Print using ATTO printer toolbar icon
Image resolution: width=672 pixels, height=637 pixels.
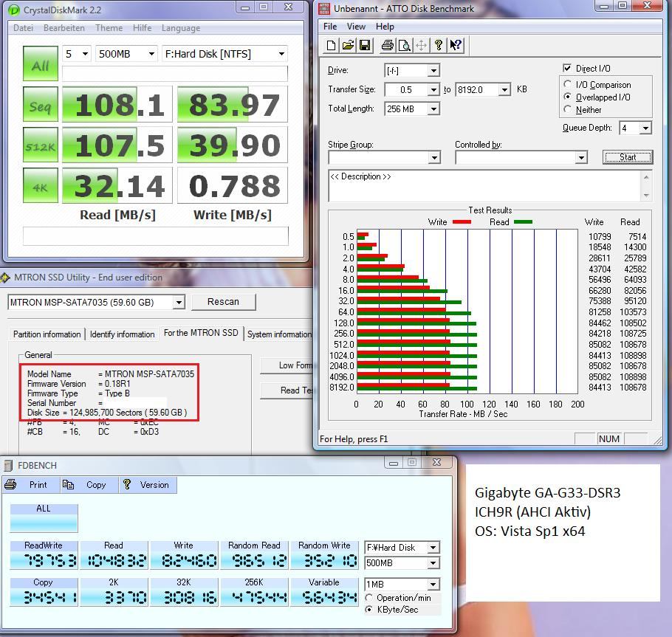[388, 45]
